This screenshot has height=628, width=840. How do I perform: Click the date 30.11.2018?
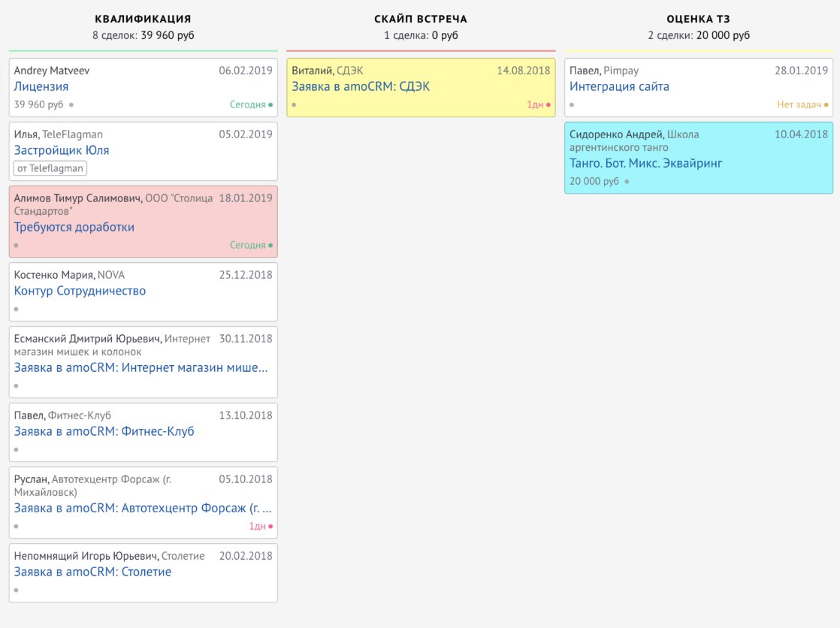[x=246, y=338]
